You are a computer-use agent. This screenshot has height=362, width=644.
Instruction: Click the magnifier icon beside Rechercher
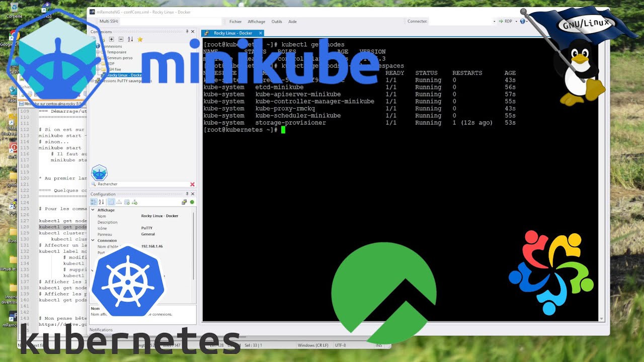point(94,185)
